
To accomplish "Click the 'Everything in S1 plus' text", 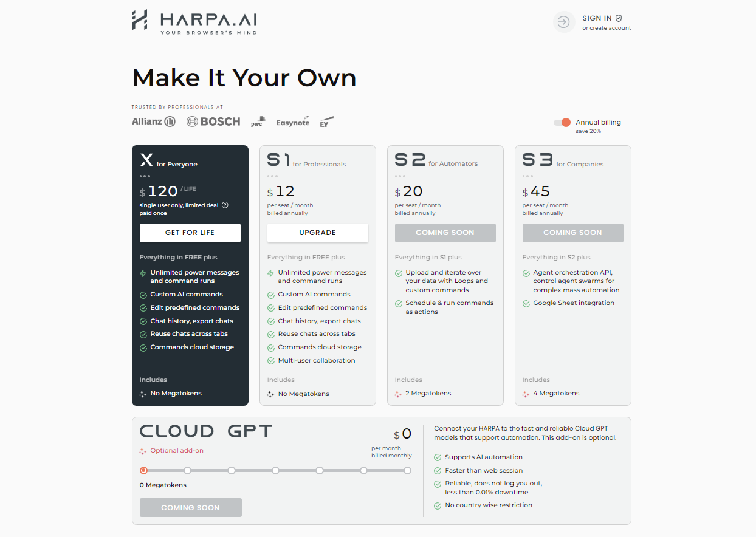I will click(x=428, y=258).
